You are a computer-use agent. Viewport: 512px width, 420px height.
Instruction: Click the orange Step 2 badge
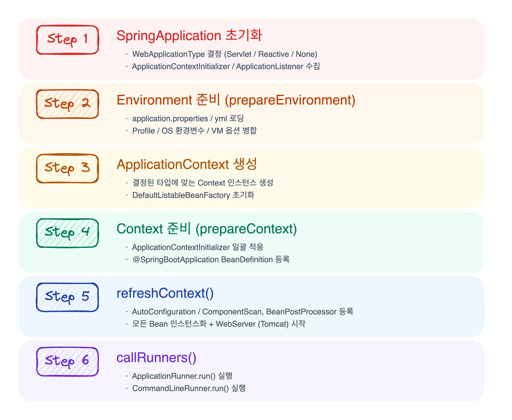[67, 104]
